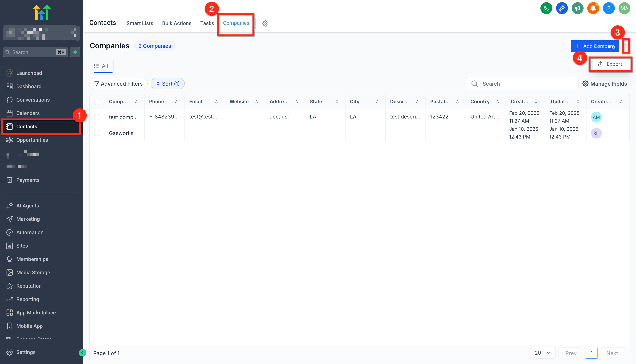Check the Gasworks row checkbox
Viewport: 636px width, 364px height.
pyautogui.click(x=97, y=133)
